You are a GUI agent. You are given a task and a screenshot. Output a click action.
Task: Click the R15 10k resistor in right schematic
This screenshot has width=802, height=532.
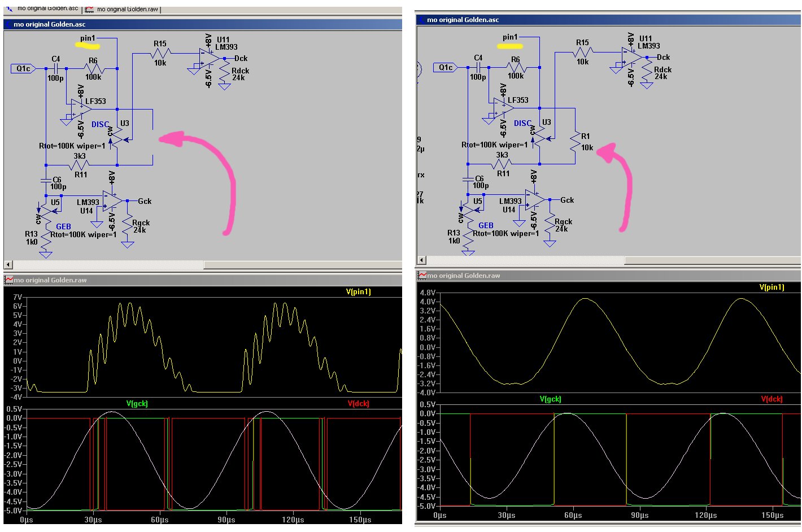coord(582,53)
